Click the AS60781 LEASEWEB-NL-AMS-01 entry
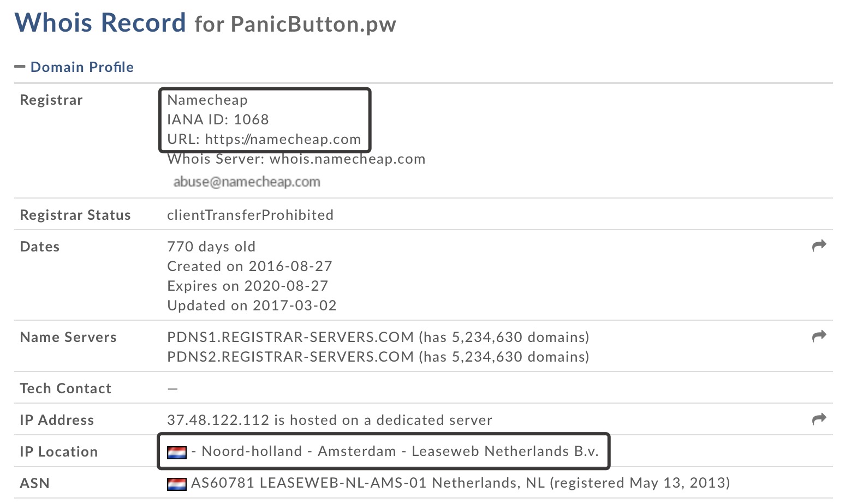 (309, 483)
